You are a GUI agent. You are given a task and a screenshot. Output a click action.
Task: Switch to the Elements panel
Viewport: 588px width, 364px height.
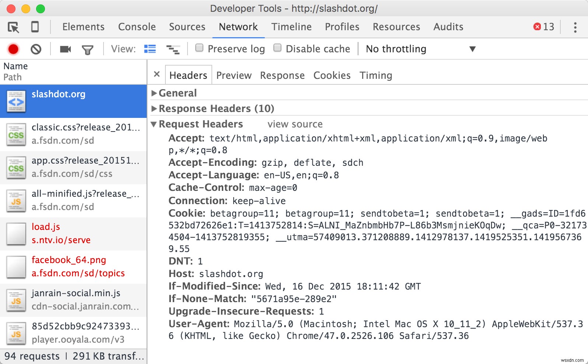tap(83, 27)
